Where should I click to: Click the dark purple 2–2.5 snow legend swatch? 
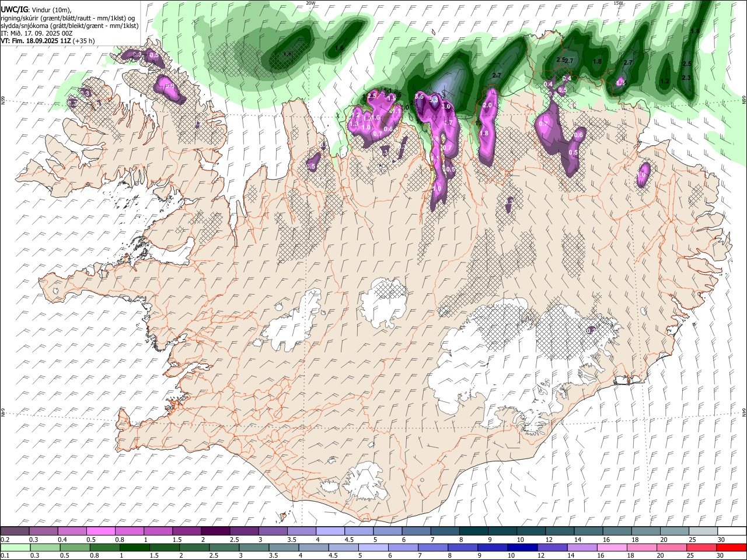coord(215,531)
